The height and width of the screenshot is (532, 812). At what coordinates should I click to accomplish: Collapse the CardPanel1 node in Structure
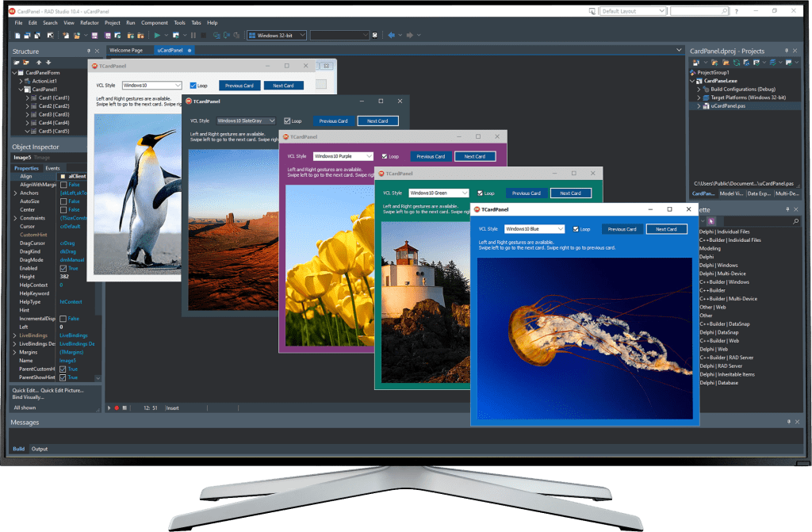[21, 90]
